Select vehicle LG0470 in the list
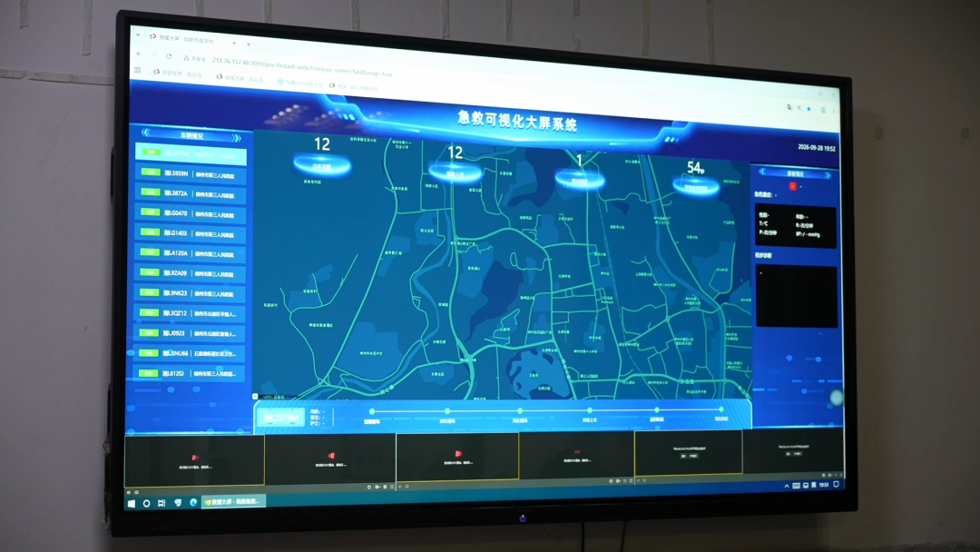980x552 pixels. pos(191,213)
